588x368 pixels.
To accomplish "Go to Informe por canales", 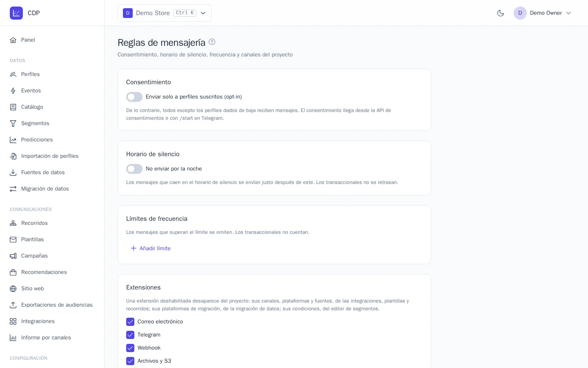I will [52, 338].
